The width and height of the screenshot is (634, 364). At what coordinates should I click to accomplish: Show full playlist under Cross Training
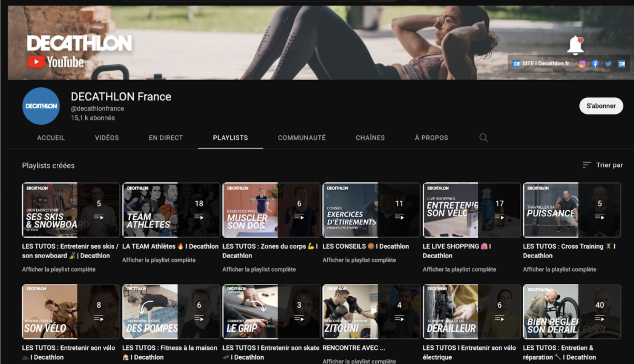(x=559, y=269)
